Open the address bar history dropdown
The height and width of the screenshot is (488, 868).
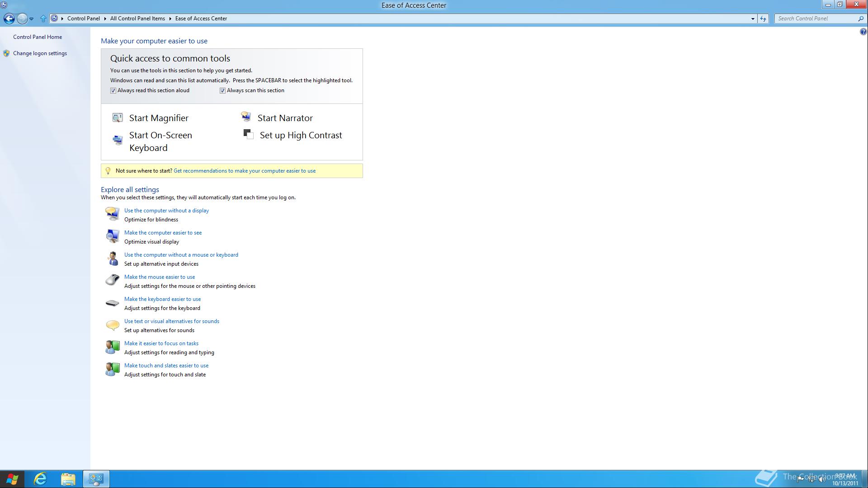(753, 19)
